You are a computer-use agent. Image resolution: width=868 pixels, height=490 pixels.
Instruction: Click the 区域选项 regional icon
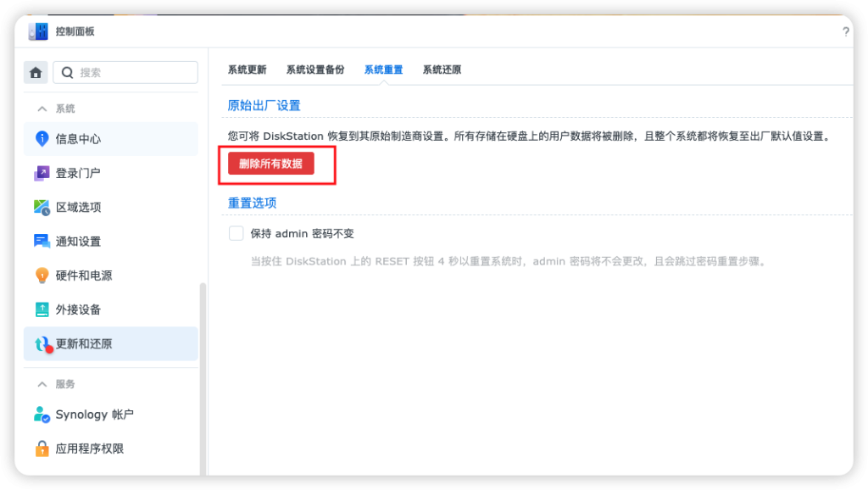(x=42, y=208)
